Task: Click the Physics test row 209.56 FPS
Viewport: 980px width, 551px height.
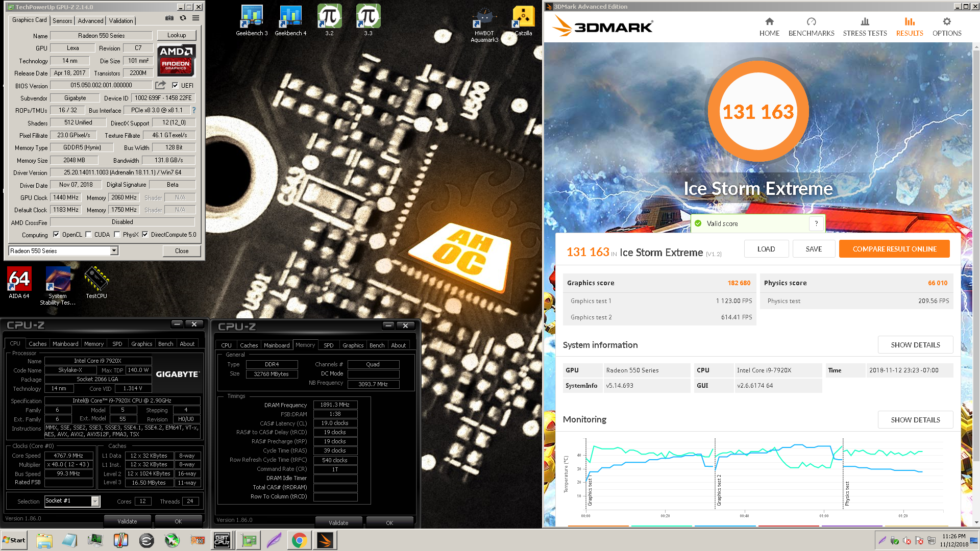Action: [857, 301]
